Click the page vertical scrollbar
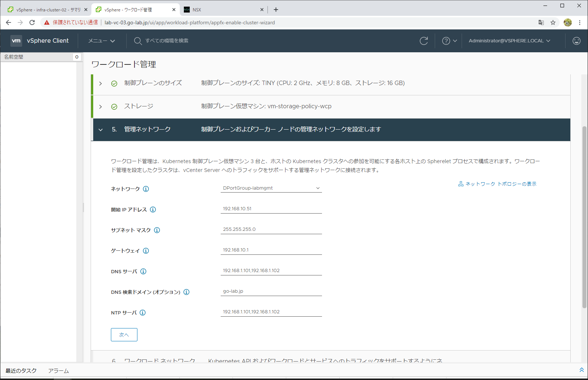The width and height of the screenshot is (588, 380). pyautogui.click(x=584, y=217)
